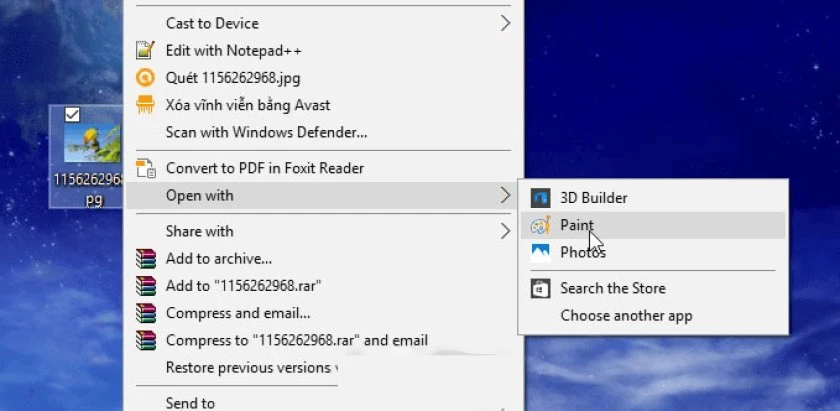This screenshot has width=840, height=411.
Task: Click the Store bag icon
Action: click(x=541, y=288)
